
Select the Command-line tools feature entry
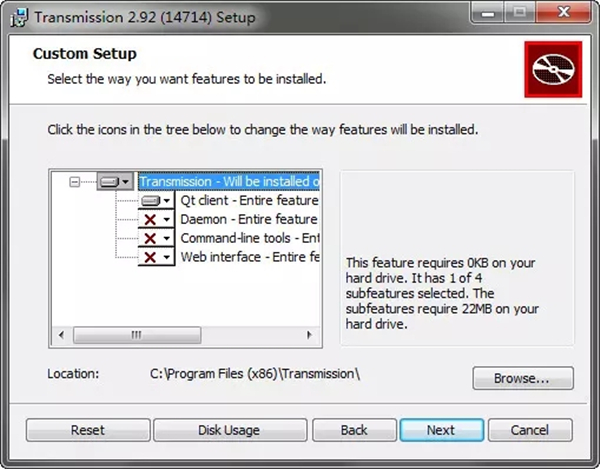tap(249, 239)
